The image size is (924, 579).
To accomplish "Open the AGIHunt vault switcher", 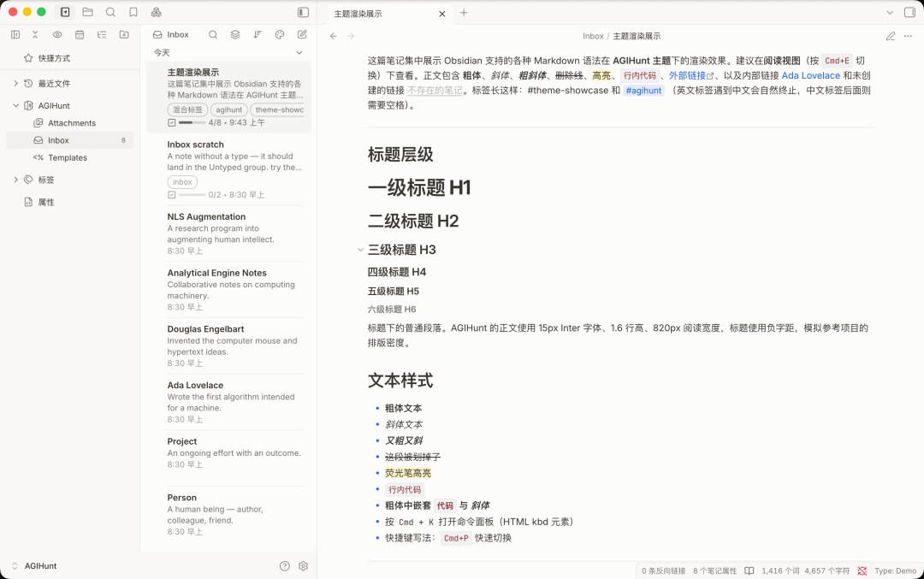I will click(x=34, y=566).
